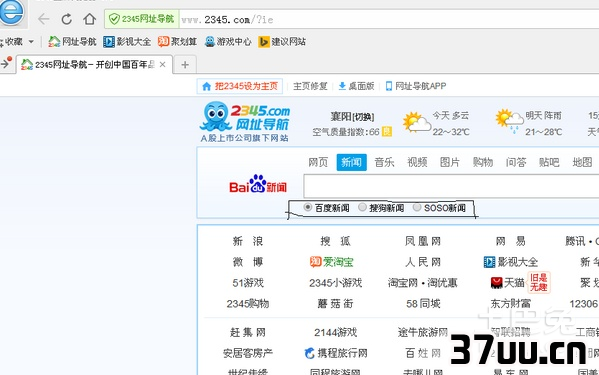Click the Baidu news logo
The height and width of the screenshot is (375, 599).
click(x=258, y=184)
